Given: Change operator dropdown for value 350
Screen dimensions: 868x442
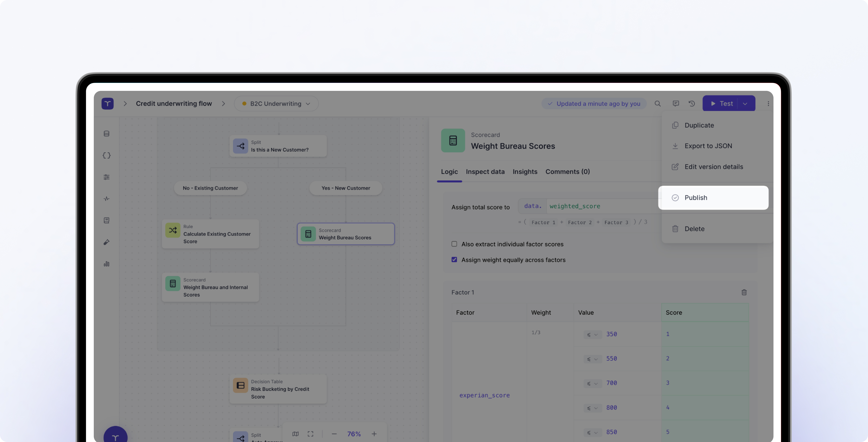Looking at the screenshot, I should pyautogui.click(x=592, y=335).
